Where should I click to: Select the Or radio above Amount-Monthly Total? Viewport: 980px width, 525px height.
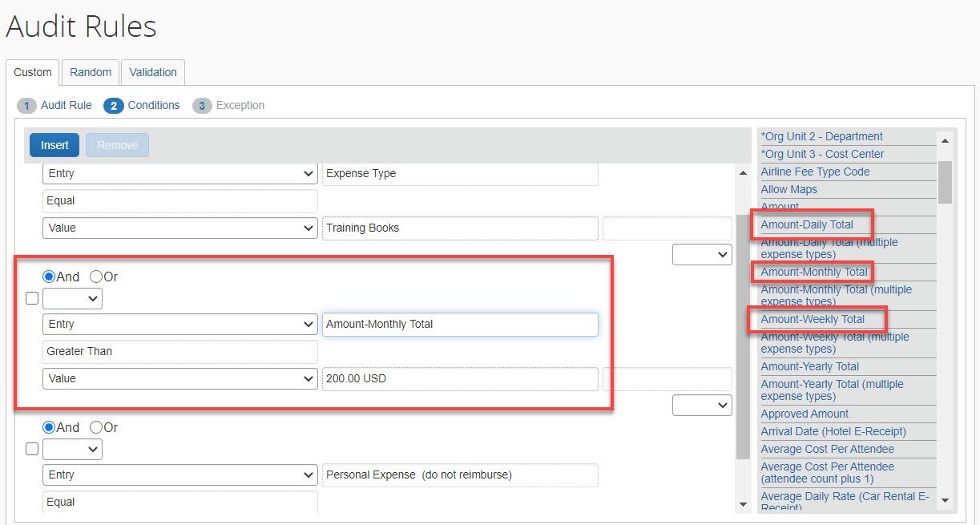tap(96, 277)
